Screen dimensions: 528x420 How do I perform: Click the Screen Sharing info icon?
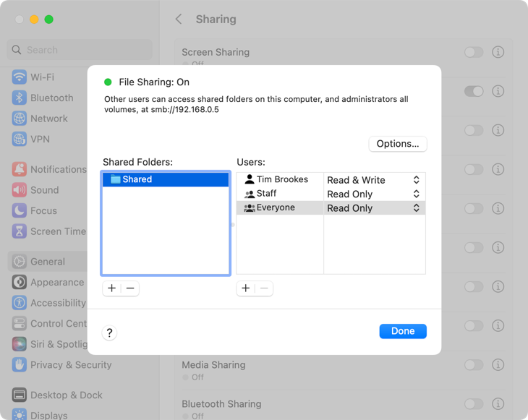tap(498, 53)
